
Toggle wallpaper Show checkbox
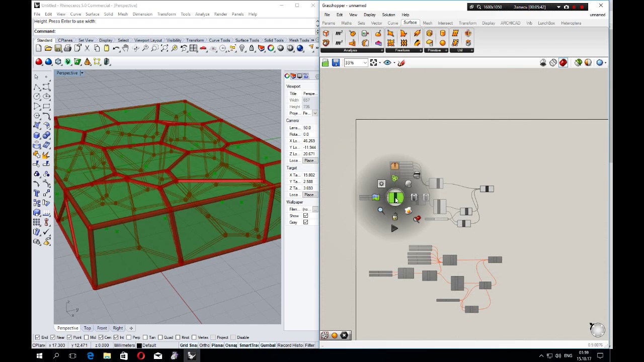click(305, 216)
